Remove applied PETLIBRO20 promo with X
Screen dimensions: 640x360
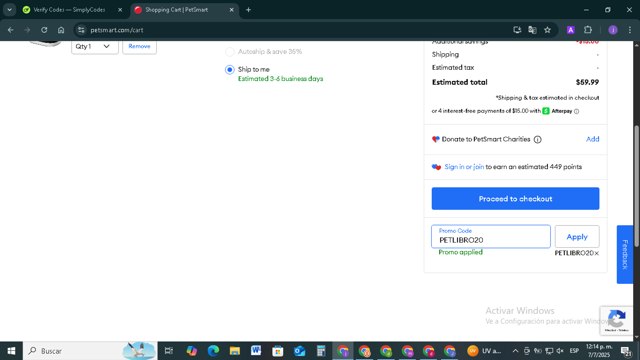tap(596, 253)
